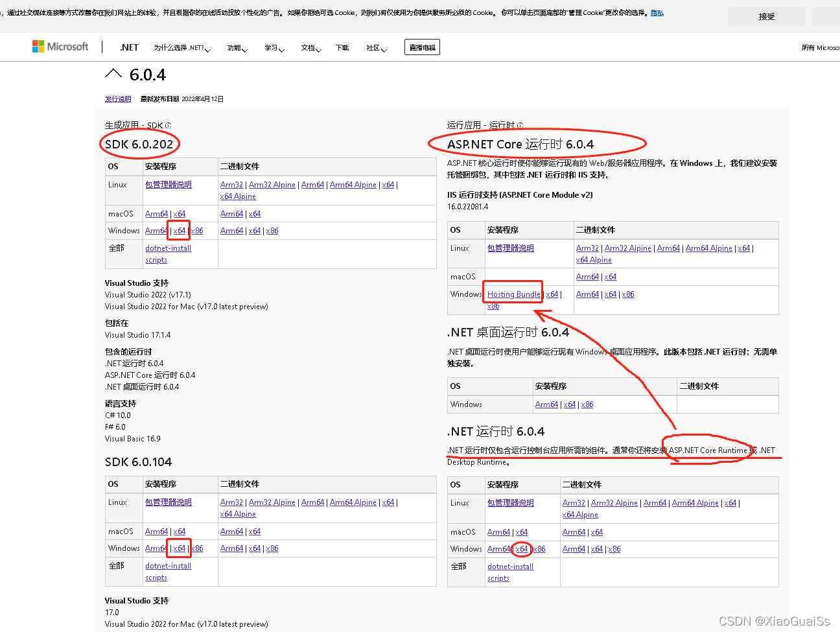The image size is (840, 632).
Task: Open SDK 6.0.104 dotnet-install scripts link
Action: pos(169,572)
